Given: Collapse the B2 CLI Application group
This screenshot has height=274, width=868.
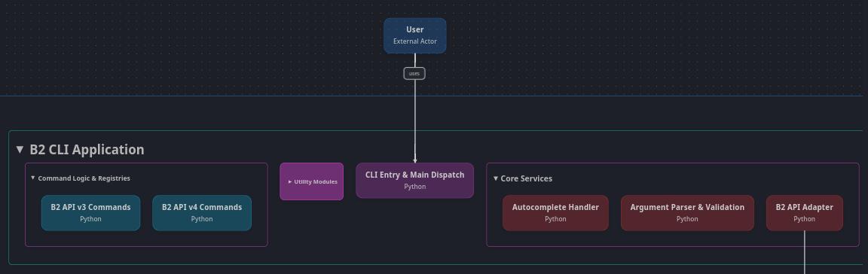Looking at the screenshot, I should pyautogui.click(x=20, y=150).
